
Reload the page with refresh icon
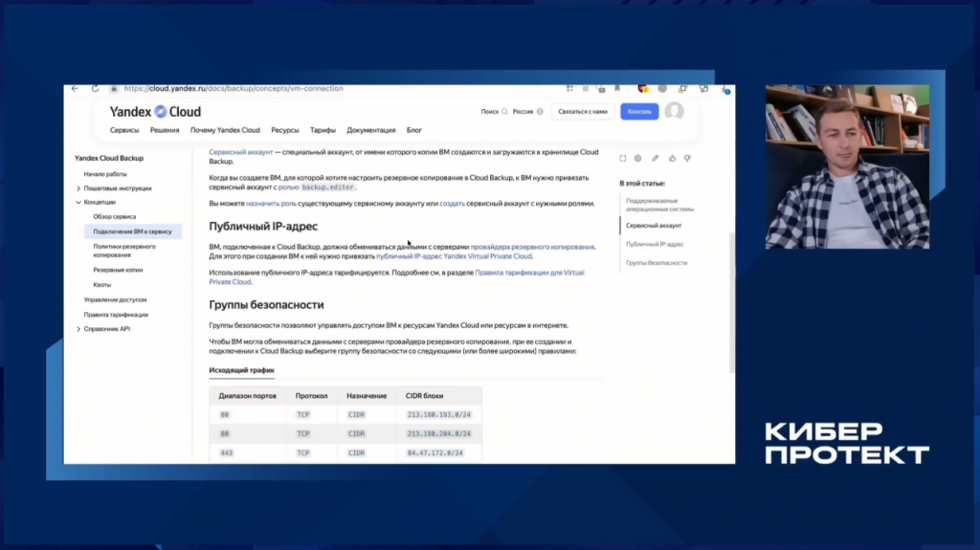(x=95, y=89)
